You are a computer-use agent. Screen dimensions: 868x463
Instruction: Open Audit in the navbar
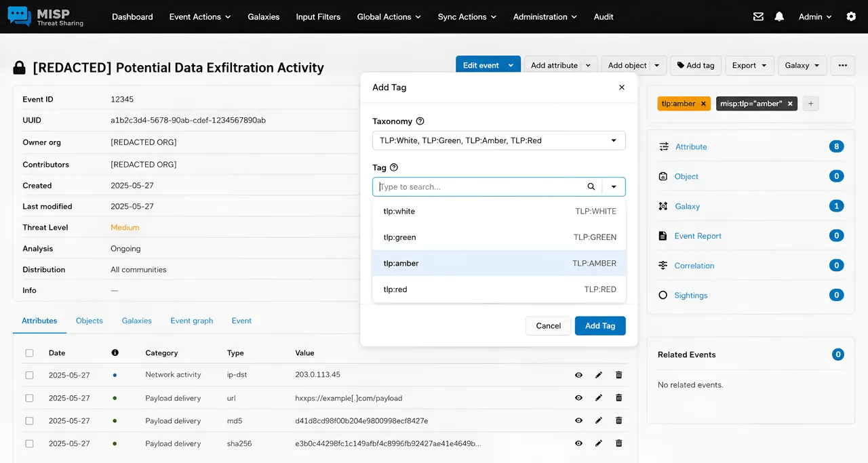[x=604, y=17]
